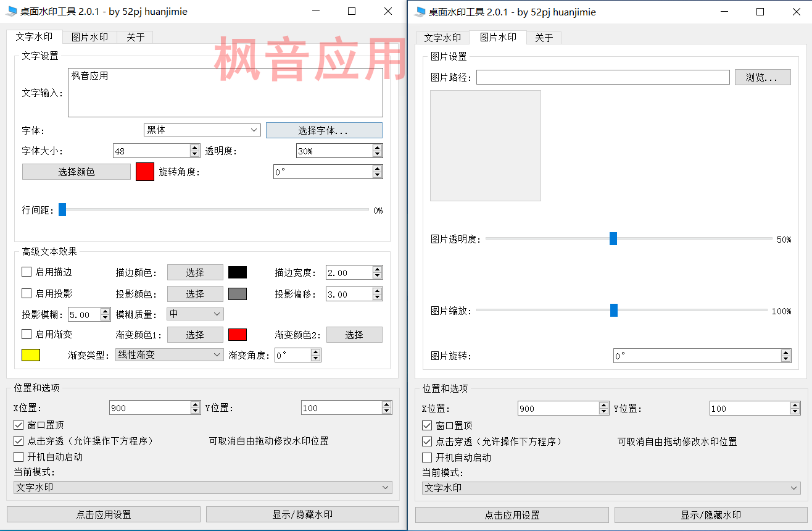Increase 旋转角度 with up arrow in left window
Screen dimensions: 812x531
pos(378,169)
